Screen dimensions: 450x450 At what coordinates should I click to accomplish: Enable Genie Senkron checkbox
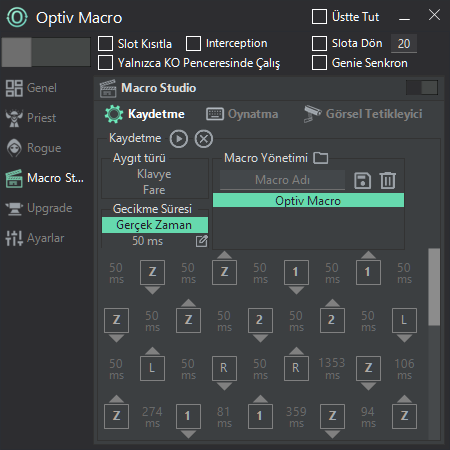tap(319, 63)
